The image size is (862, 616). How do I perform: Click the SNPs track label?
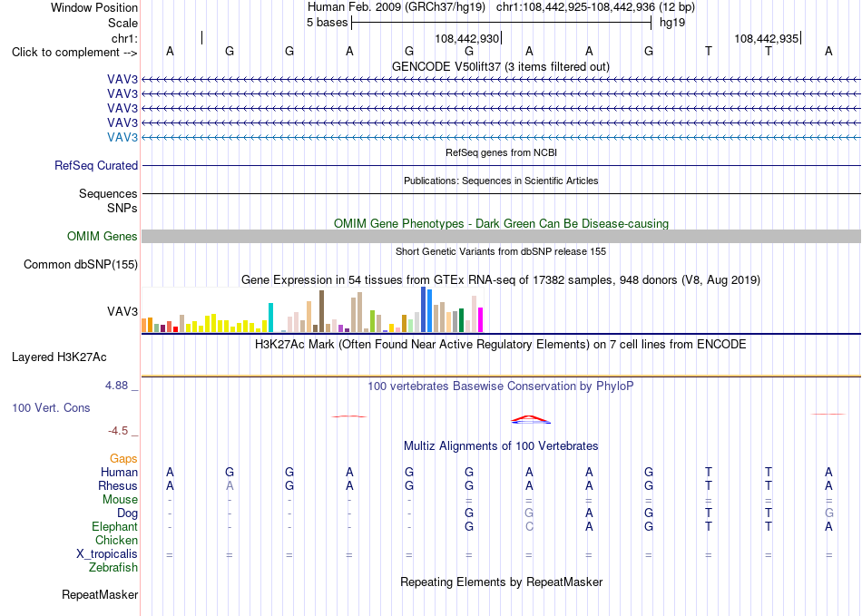(x=122, y=209)
